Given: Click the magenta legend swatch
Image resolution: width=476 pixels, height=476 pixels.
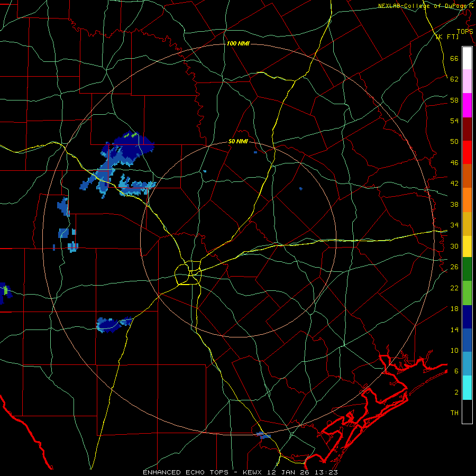Looking at the screenshot, I should pos(467,105).
